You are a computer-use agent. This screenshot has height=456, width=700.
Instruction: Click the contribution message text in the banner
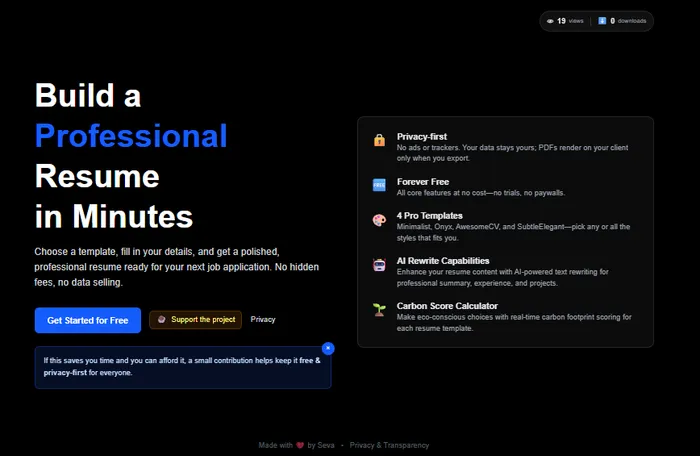click(x=182, y=365)
